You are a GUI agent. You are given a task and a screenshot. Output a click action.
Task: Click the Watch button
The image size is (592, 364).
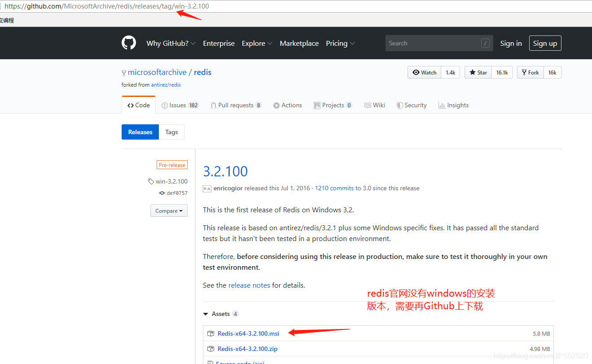(424, 72)
